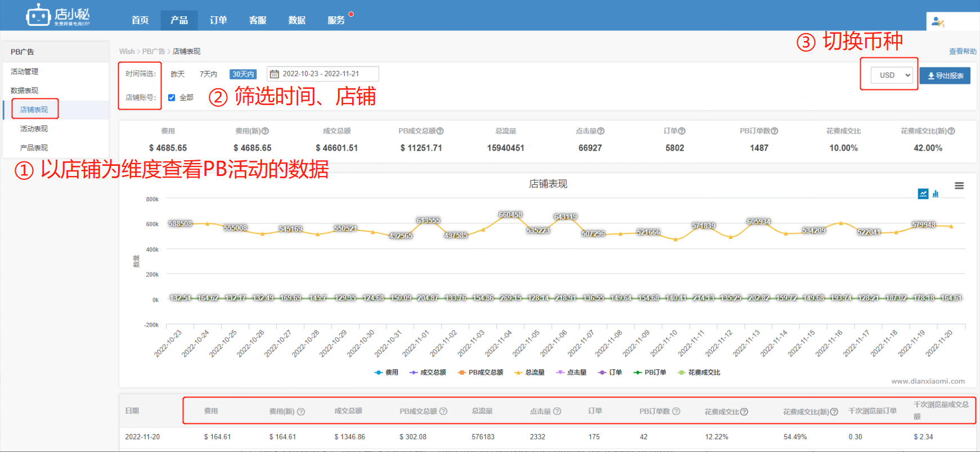Open the USD currency dropdown
This screenshot has width=980, height=452.
892,75
